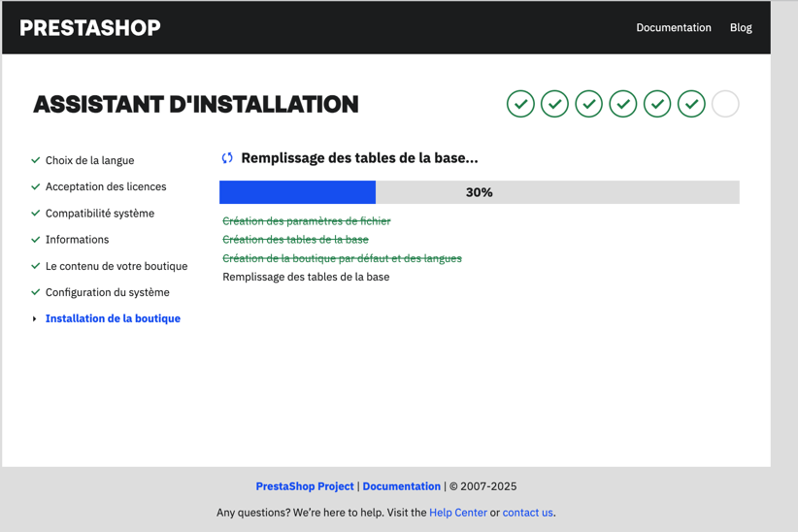Screen dimensions: 798x532
Task: Click the fifth completed step circle icon
Action: pos(657,104)
